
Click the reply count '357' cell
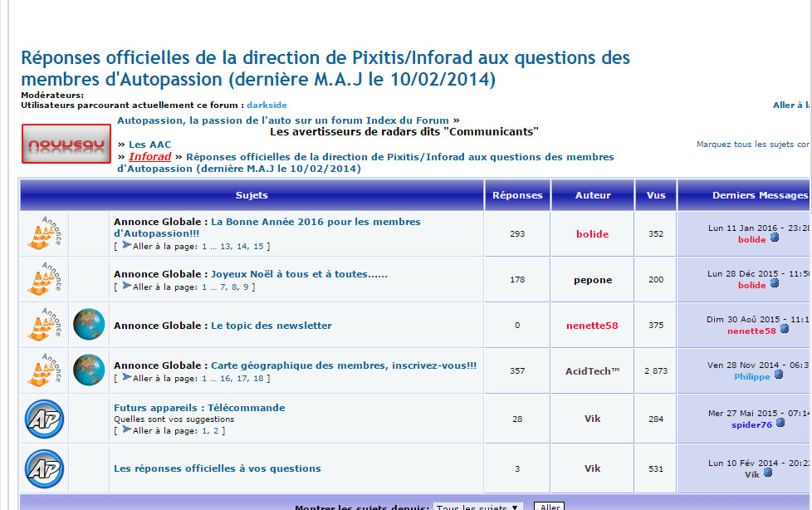click(x=517, y=371)
